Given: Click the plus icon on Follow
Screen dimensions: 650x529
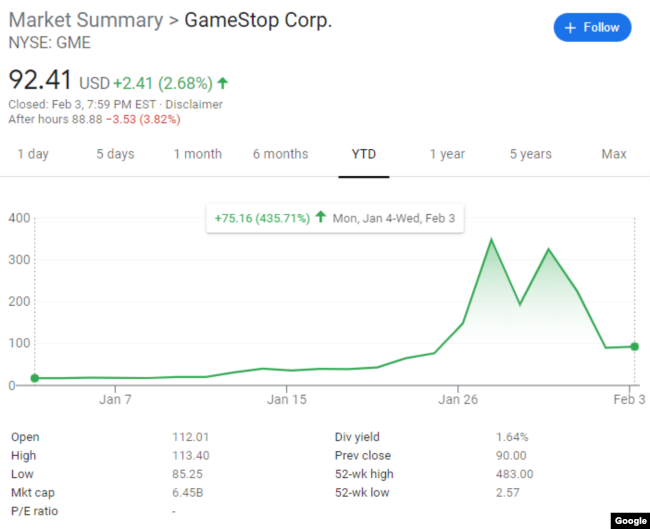Looking at the screenshot, I should (571, 28).
